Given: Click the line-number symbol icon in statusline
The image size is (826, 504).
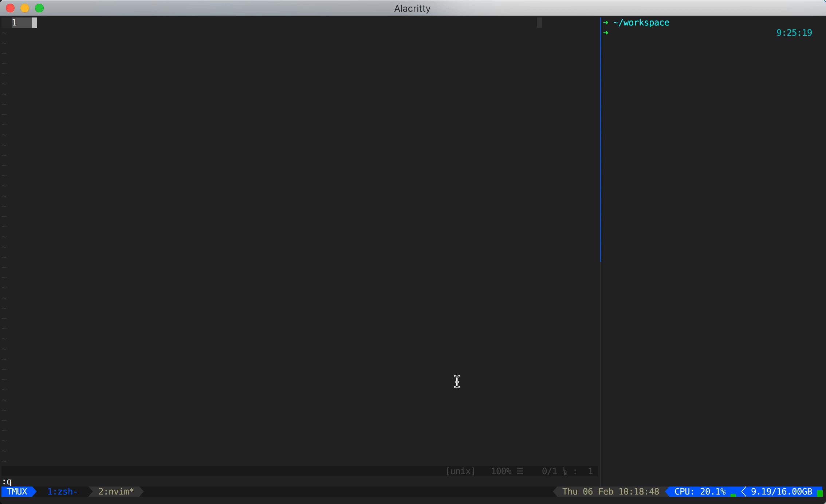Looking at the screenshot, I should click(x=565, y=472).
